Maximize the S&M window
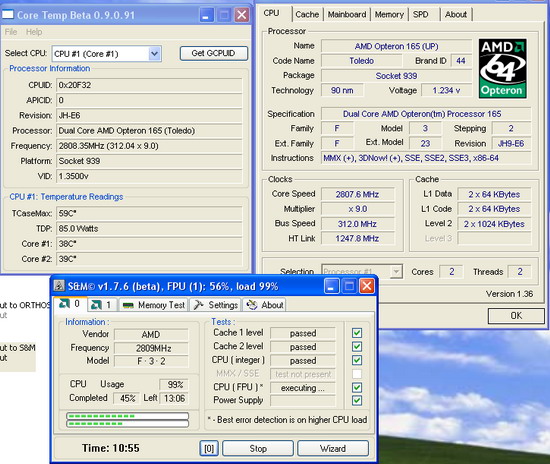Screen dimensions: 550x464 click(349, 286)
